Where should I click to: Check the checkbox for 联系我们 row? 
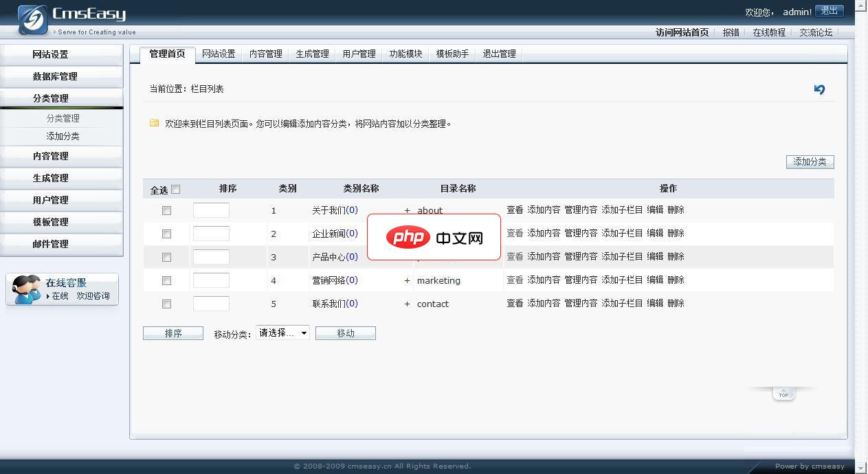pos(166,303)
